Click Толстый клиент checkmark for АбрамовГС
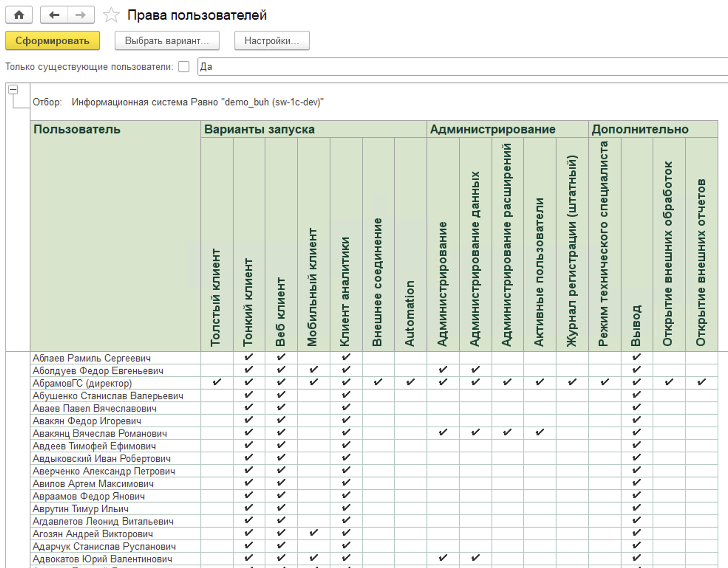Viewport: 728px width, 568px height. [x=217, y=382]
